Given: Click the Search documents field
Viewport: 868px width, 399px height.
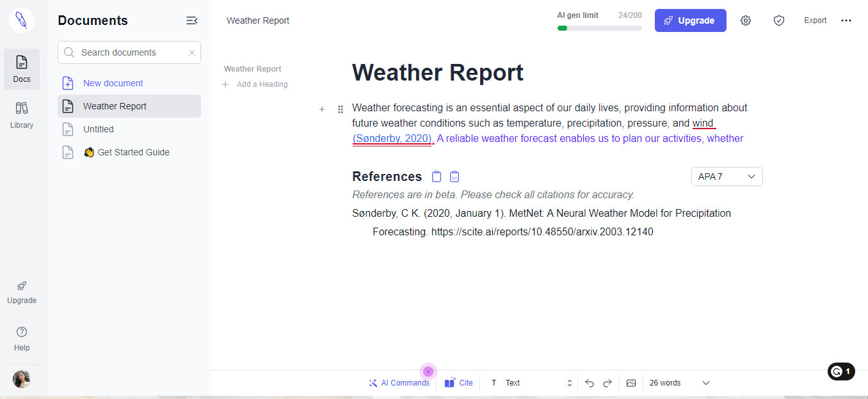Looking at the screenshot, I should click(x=129, y=52).
